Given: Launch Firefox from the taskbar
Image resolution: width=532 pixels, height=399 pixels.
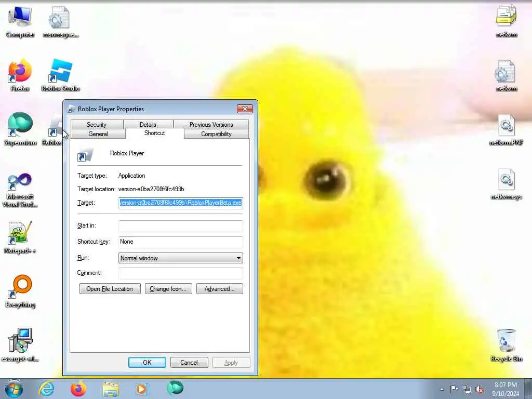Looking at the screenshot, I should (78, 389).
